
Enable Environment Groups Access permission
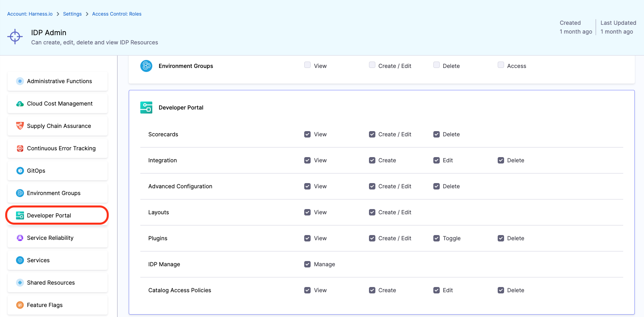tap(501, 65)
